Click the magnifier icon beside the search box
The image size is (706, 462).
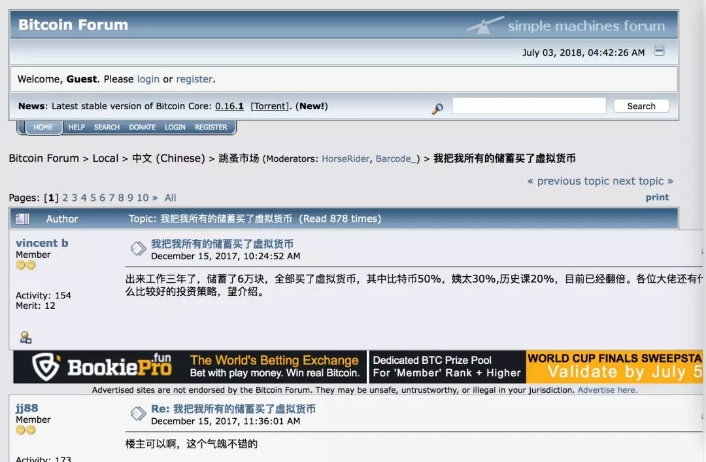click(x=437, y=108)
